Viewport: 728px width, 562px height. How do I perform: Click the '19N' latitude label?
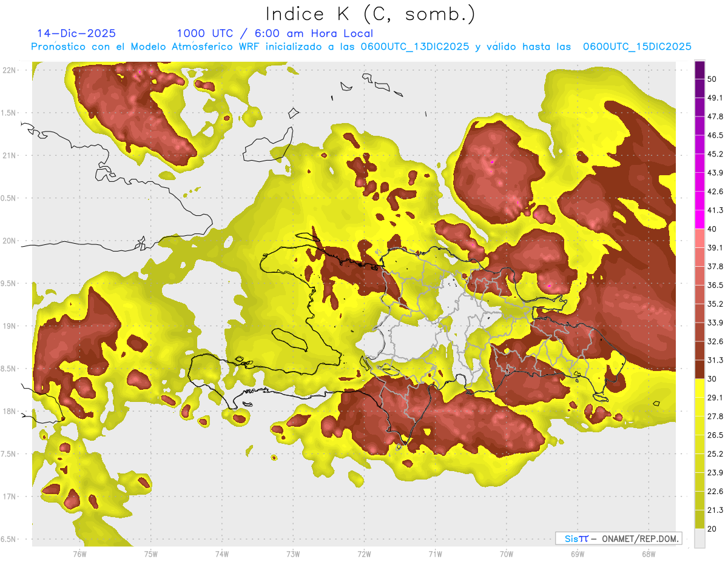pyautogui.click(x=10, y=326)
